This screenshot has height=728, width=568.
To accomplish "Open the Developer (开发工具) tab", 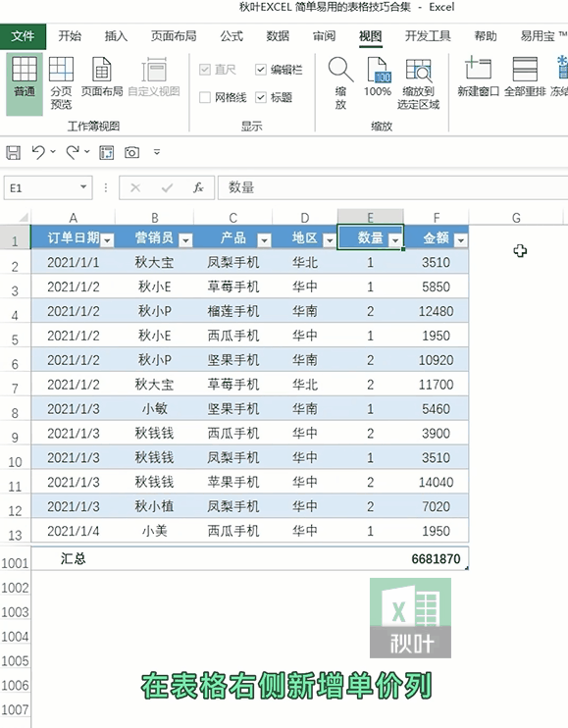I will tap(428, 36).
